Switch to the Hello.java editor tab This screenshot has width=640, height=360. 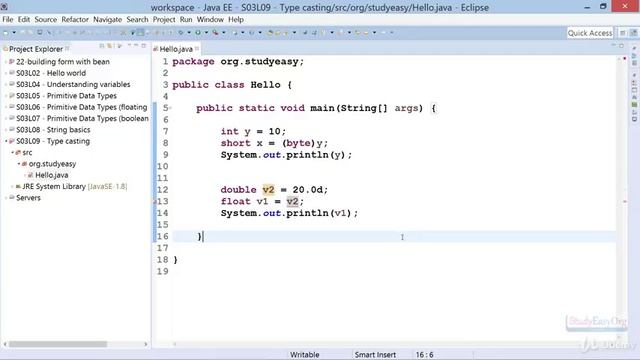tap(176, 49)
